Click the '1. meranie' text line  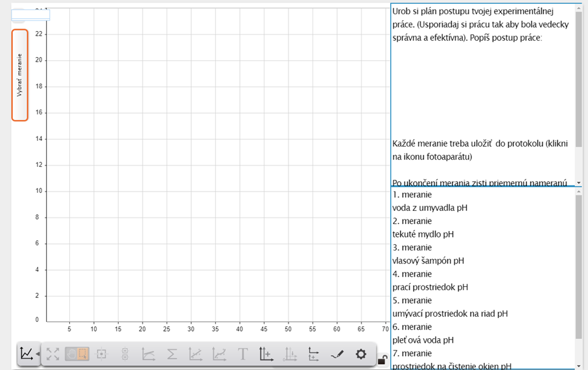pos(412,195)
